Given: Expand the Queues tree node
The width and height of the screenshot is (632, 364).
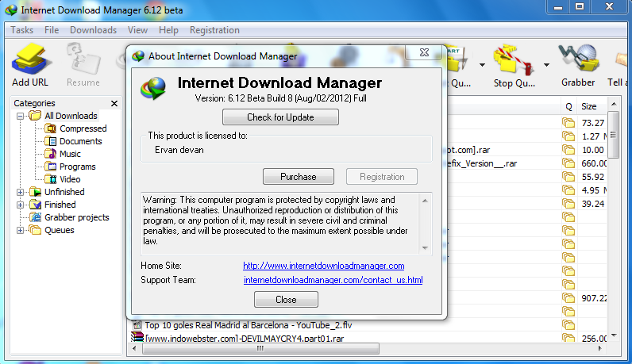Looking at the screenshot, I should [x=20, y=230].
